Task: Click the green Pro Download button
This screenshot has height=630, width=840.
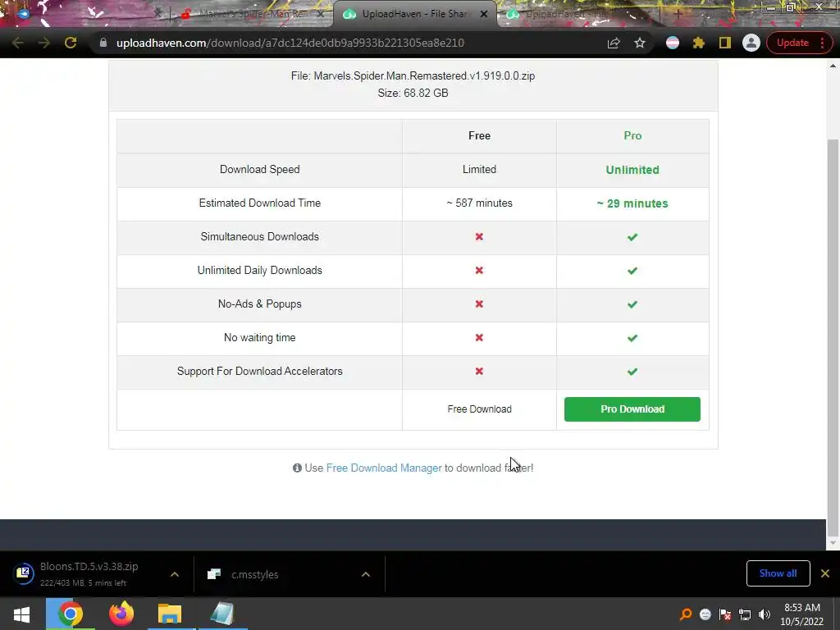Action: (x=632, y=409)
